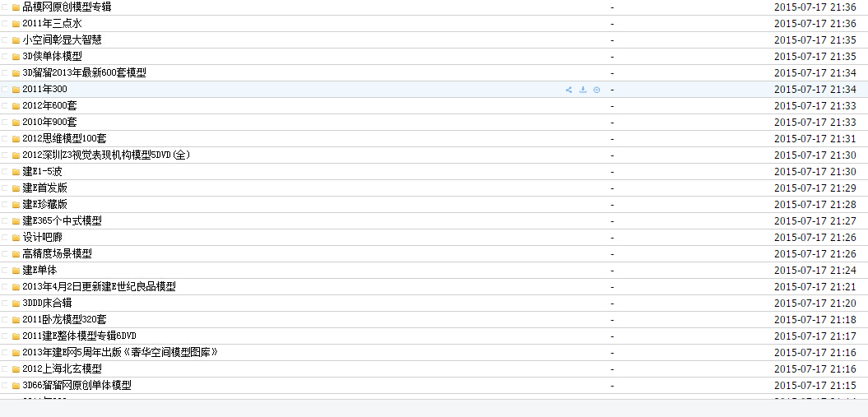
Task: Click folder icon of 3DDD床合辑
Action: tap(16, 303)
